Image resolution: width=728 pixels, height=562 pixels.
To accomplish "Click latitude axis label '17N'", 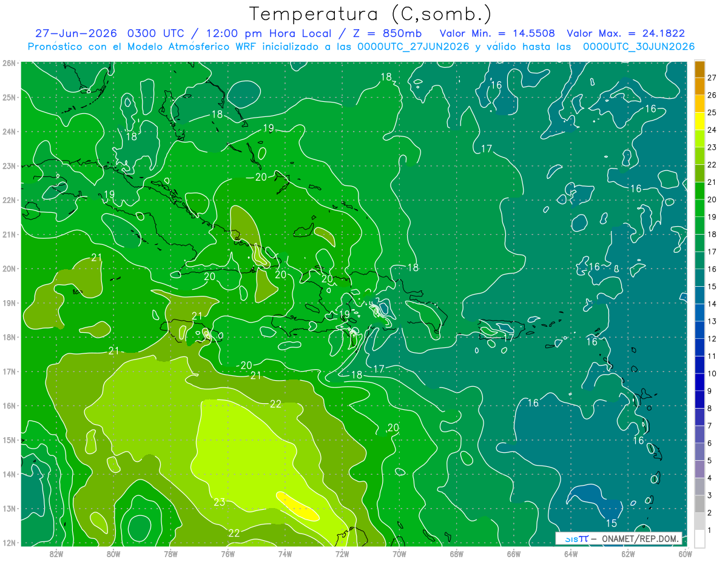I will pyautogui.click(x=8, y=372).
